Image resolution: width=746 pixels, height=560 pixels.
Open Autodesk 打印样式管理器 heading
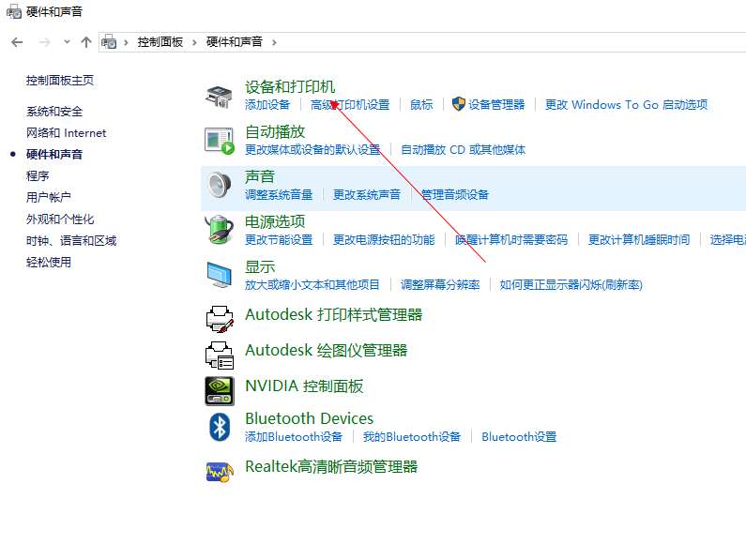coord(333,314)
